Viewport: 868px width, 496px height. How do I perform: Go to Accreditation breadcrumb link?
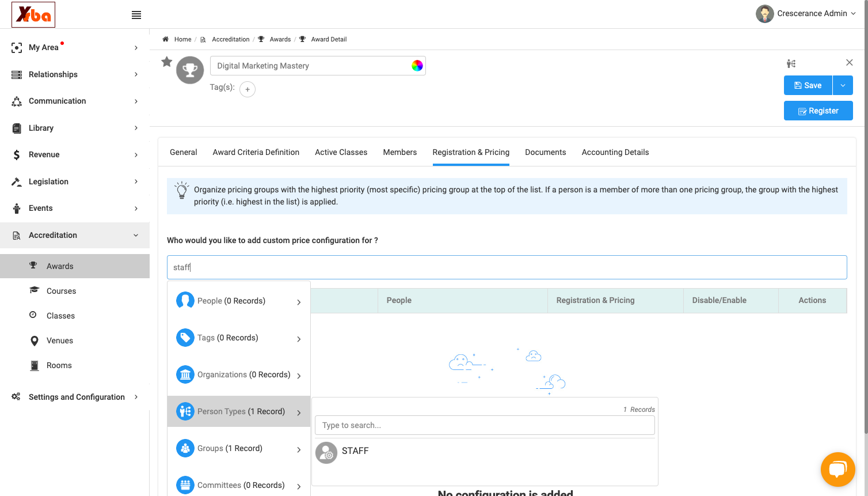pos(231,39)
